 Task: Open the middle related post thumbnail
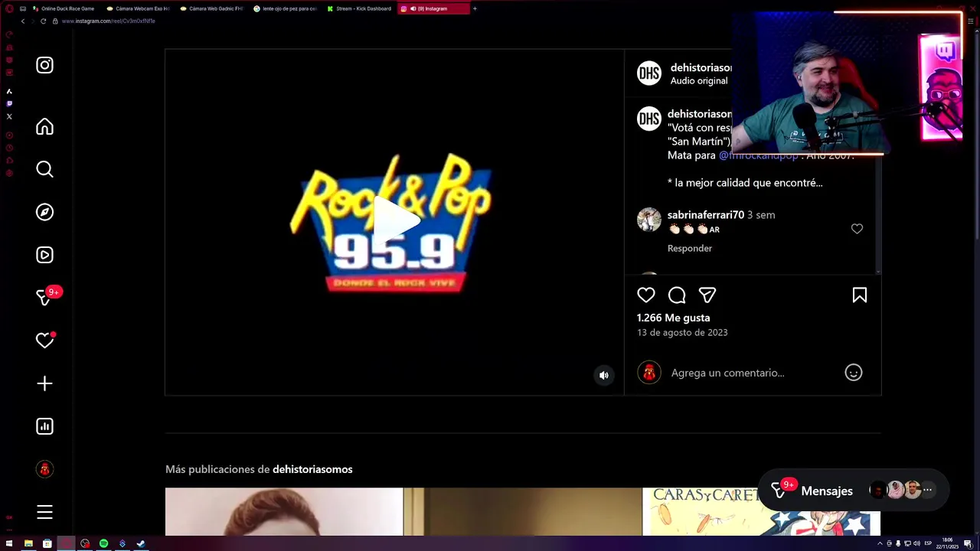(523, 512)
